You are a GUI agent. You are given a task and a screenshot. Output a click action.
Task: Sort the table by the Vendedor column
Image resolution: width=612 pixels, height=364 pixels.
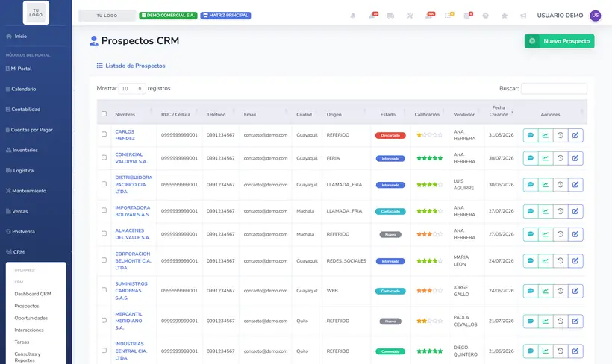click(466, 113)
